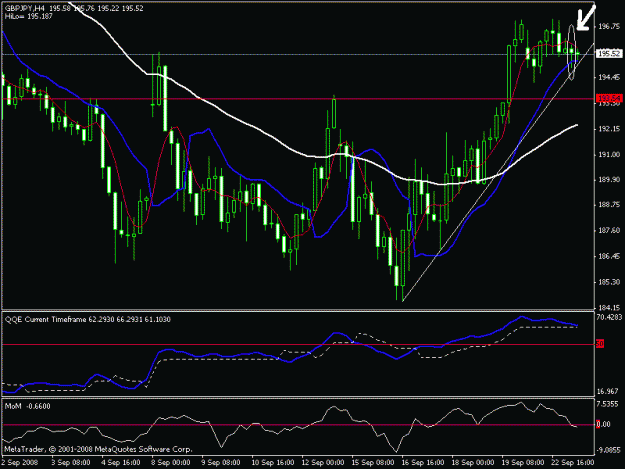Click the QQE scale value 70.4283
The height and width of the screenshot is (469, 625).
(x=609, y=317)
